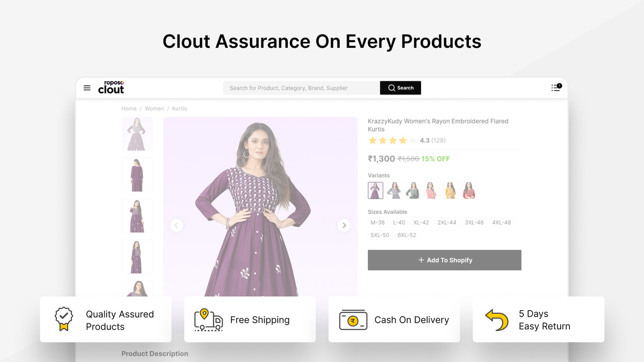Select size M-38
Viewport: 644px width, 362px height.
click(378, 222)
